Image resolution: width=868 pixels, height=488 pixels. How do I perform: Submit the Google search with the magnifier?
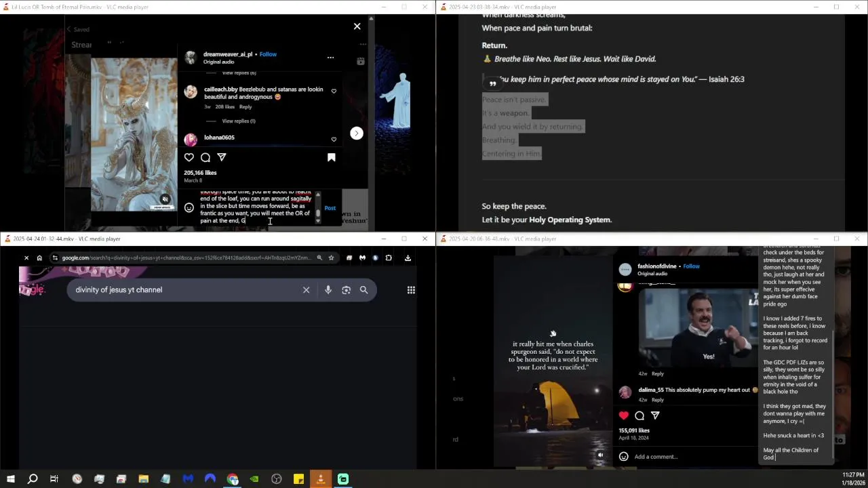click(364, 290)
